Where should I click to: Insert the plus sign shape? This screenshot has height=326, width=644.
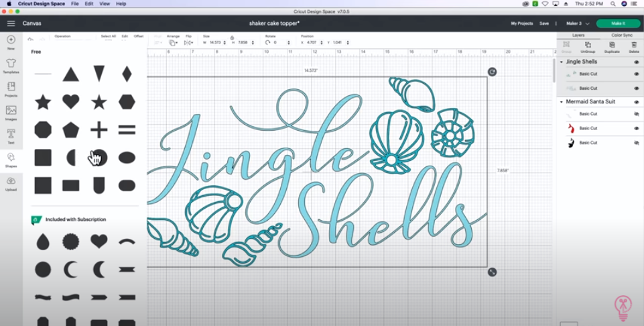click(x=99, y=130)
